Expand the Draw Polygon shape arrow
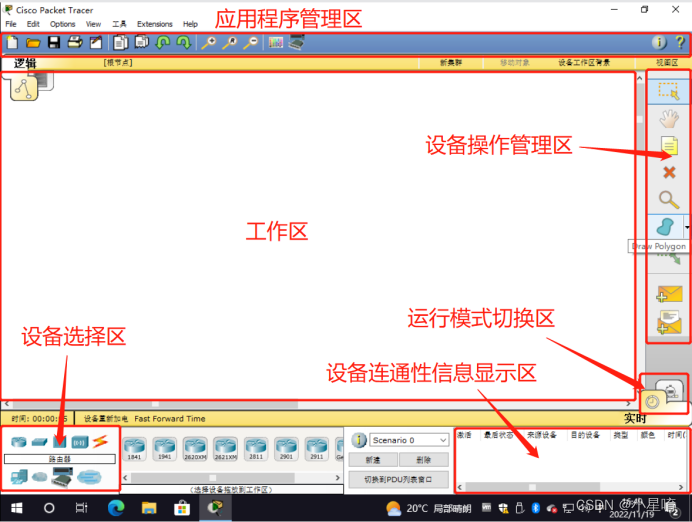The image size is (692, 522). click(687, 227)
